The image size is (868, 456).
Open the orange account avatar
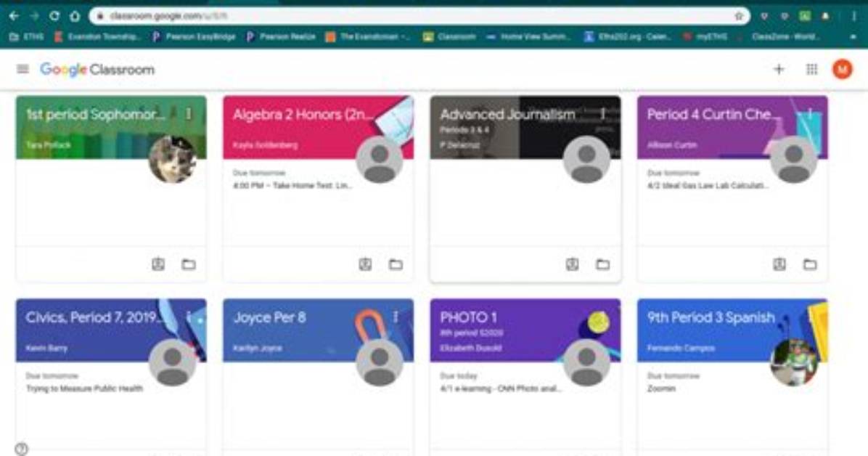843,69
